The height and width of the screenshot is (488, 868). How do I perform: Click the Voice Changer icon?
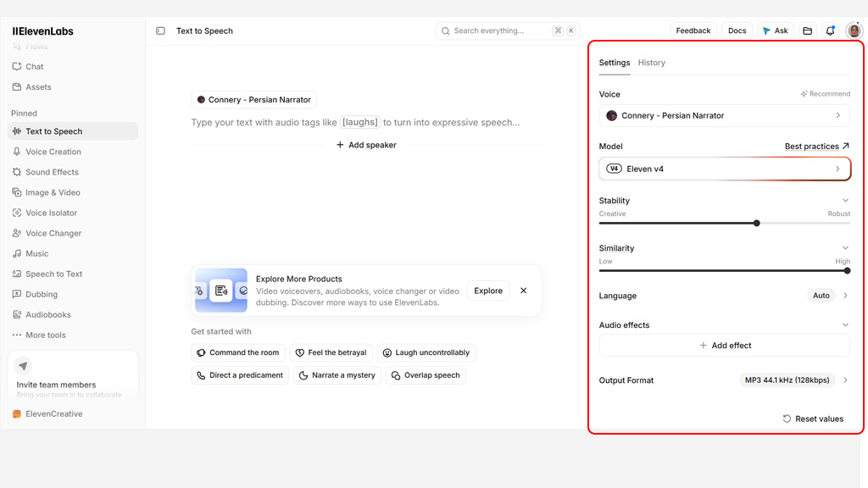click(x=17, y=234)
